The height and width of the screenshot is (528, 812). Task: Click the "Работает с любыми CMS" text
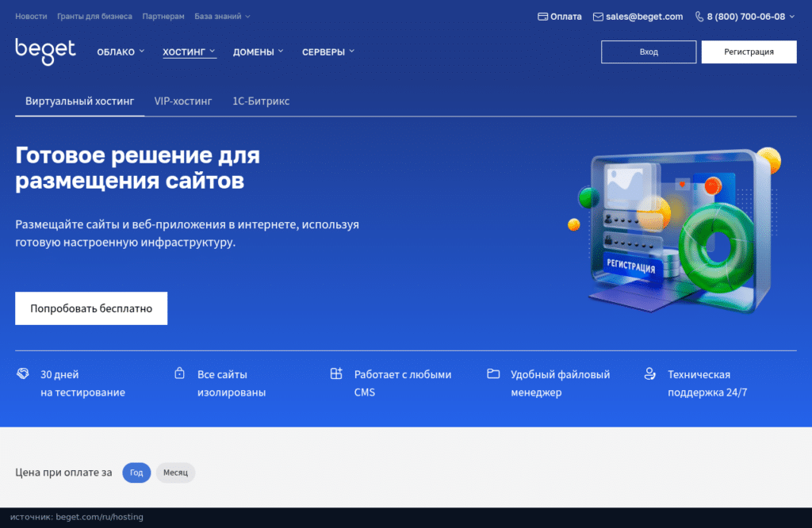[403, 383]
